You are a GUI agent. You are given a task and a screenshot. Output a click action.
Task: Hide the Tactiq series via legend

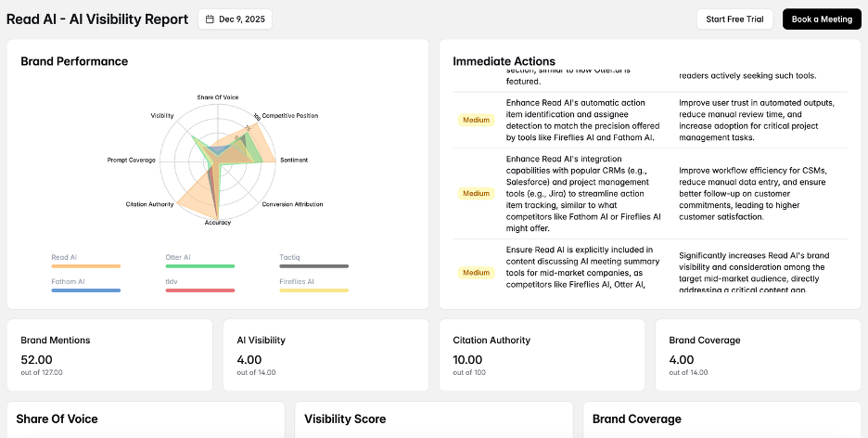[290, 257]
